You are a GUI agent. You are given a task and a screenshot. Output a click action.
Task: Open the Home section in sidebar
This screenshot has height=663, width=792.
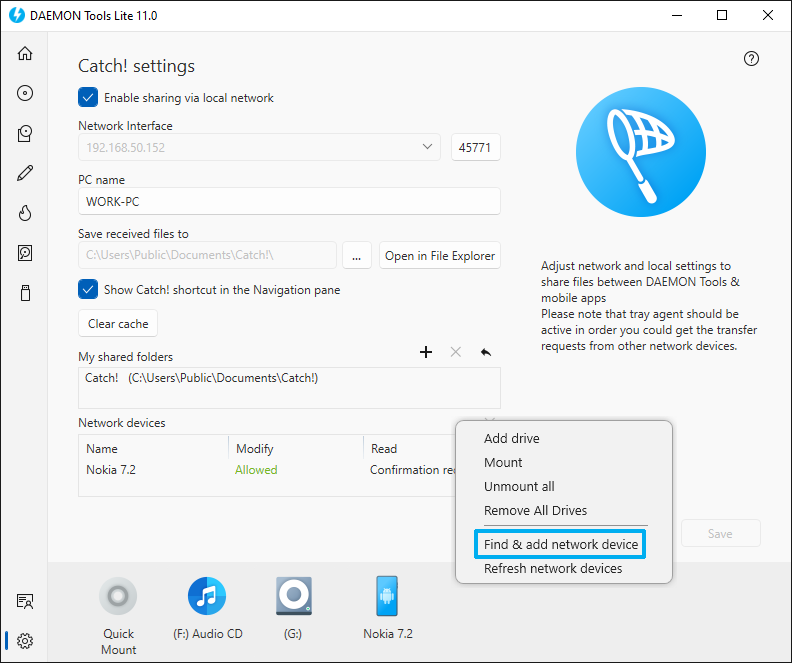point(25,54)
